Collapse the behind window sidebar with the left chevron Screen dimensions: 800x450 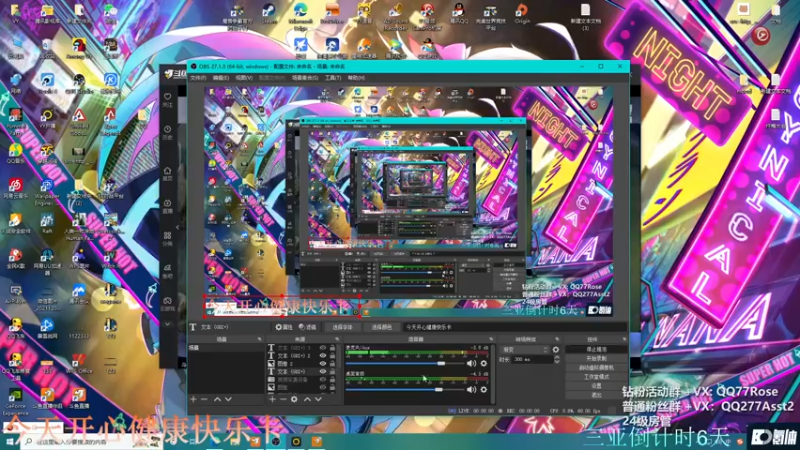point(178,227)
